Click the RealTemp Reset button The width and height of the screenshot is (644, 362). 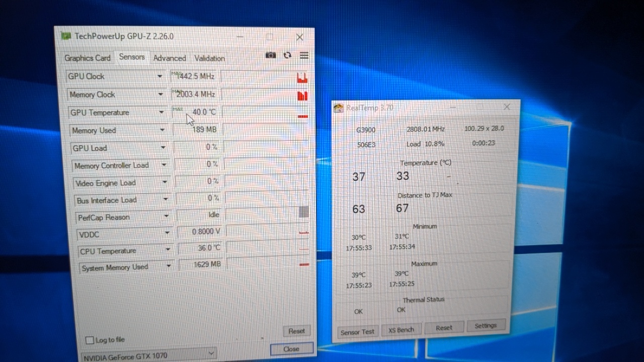(x=444, y=328)
